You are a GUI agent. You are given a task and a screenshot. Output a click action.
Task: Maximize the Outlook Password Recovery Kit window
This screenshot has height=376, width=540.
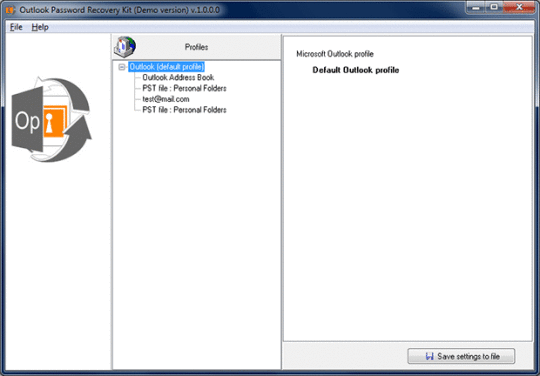click(x=494, y=7)
